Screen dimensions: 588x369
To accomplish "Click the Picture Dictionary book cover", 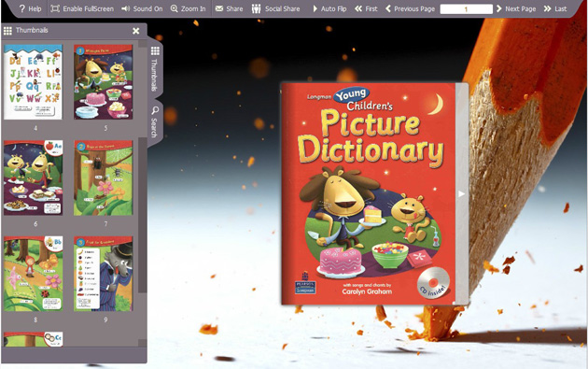I will tap(369, 193).
